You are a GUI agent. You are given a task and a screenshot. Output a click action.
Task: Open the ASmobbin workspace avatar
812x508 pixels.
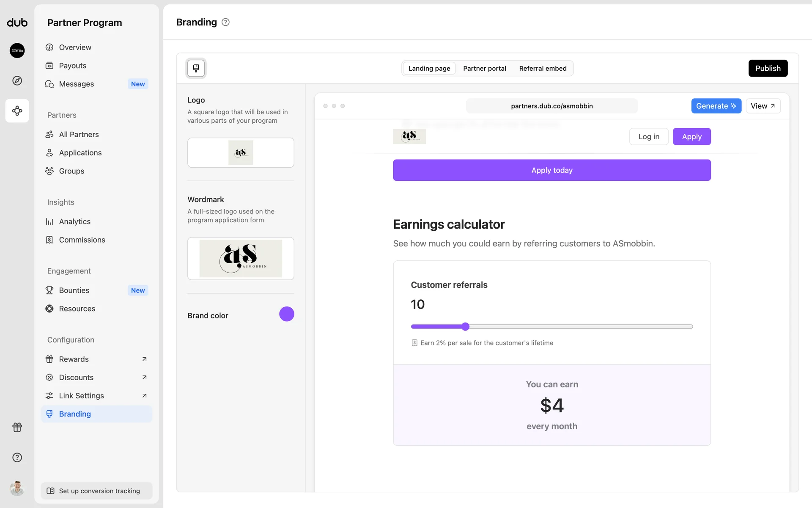pyautogui.click(x=17, y=50)
